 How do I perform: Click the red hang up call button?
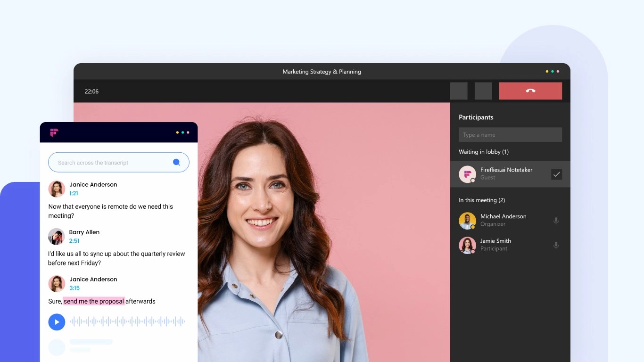point(530,91)
